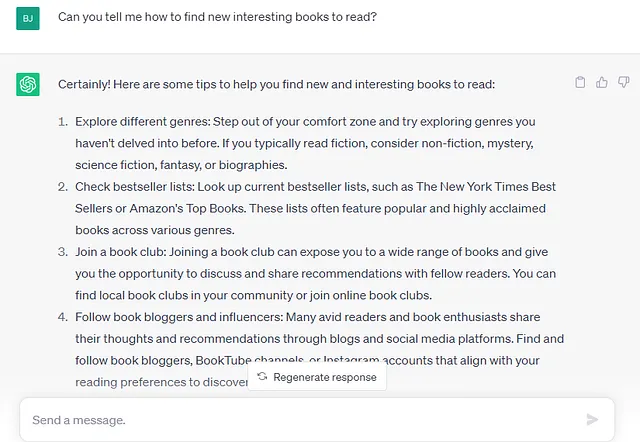Click the text 'The New York Times Best'
Viewport: 640px width, 442px height.
pyautogui.click(x=486, y=187)
